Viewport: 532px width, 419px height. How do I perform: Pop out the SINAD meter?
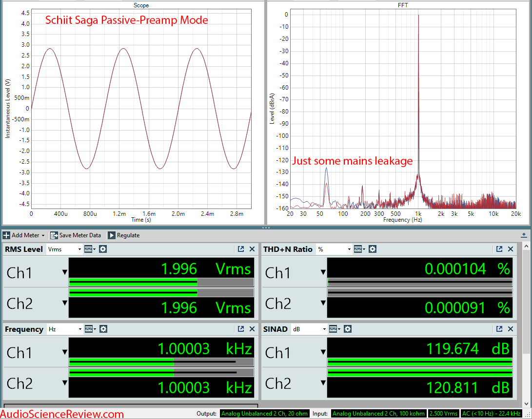[x=499, y=329]
